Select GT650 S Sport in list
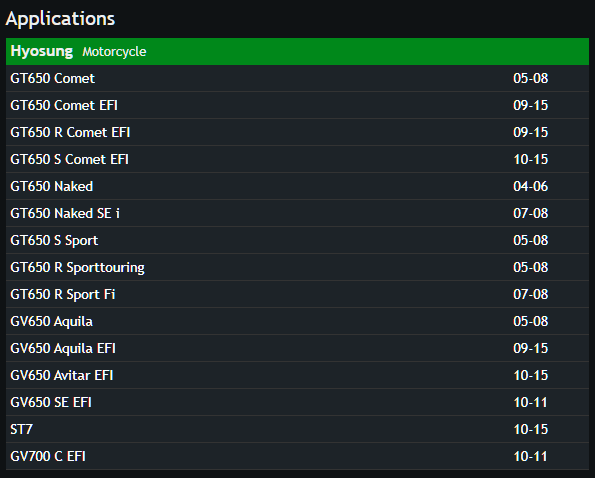The image size is (595, 478). click(297, 240)
